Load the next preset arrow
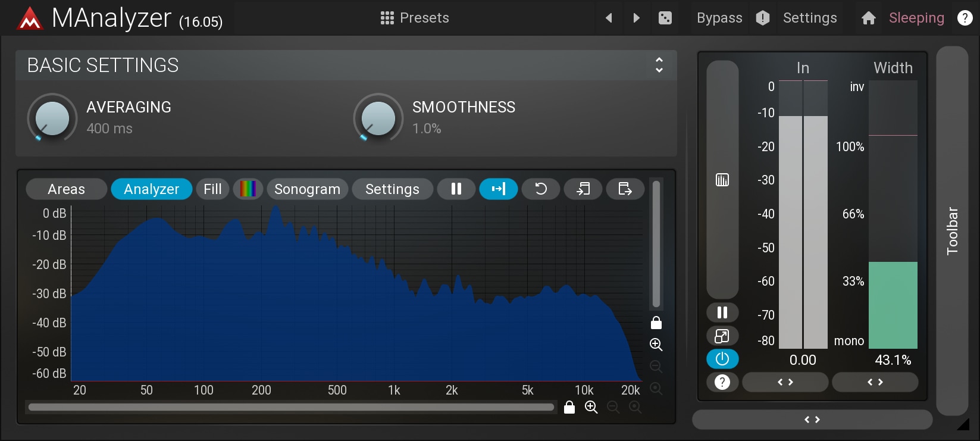The width and height of the screenshot is (980, 441). click(637, 18)
